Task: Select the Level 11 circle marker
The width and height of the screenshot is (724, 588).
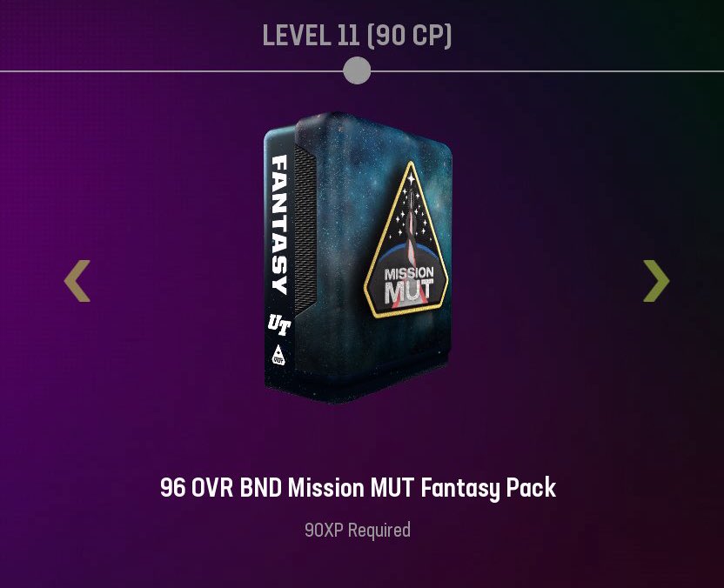Action: click(357, 70)
